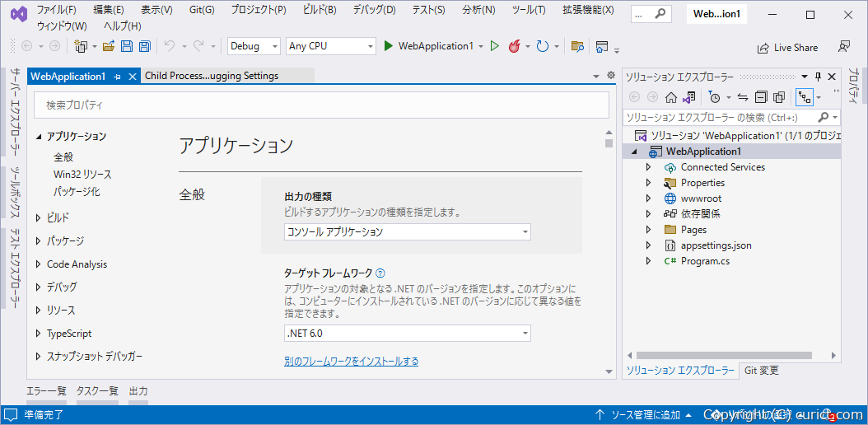Screen dimensions: 868x425
Task: Click the Pending Changes Filter clock icon
Action: [x=715, y=97]
